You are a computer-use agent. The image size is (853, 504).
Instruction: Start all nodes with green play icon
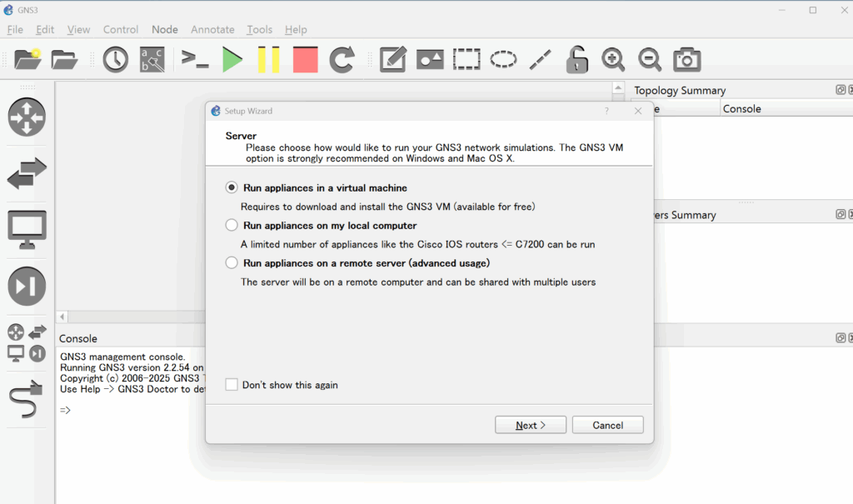[x=232, y=59]
